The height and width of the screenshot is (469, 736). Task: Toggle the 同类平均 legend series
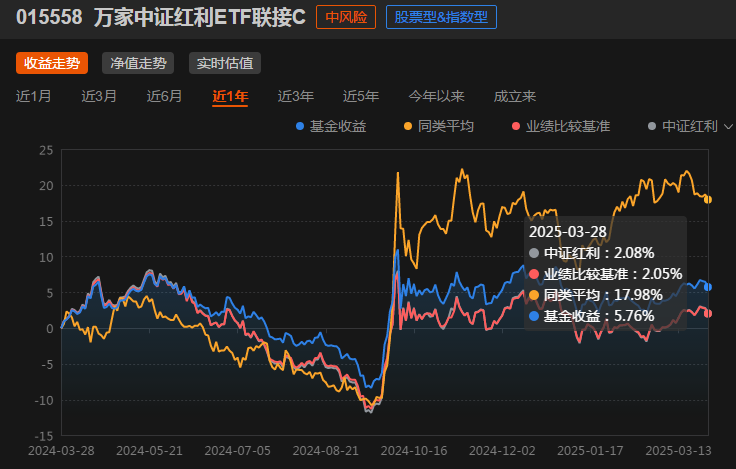[439, 126]
